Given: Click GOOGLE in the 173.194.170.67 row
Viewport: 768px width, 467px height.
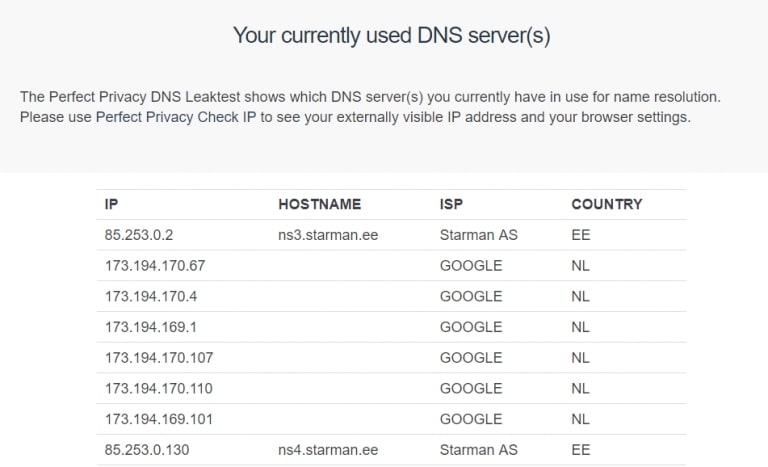Looking at the screenshot, I should [470, 266].
